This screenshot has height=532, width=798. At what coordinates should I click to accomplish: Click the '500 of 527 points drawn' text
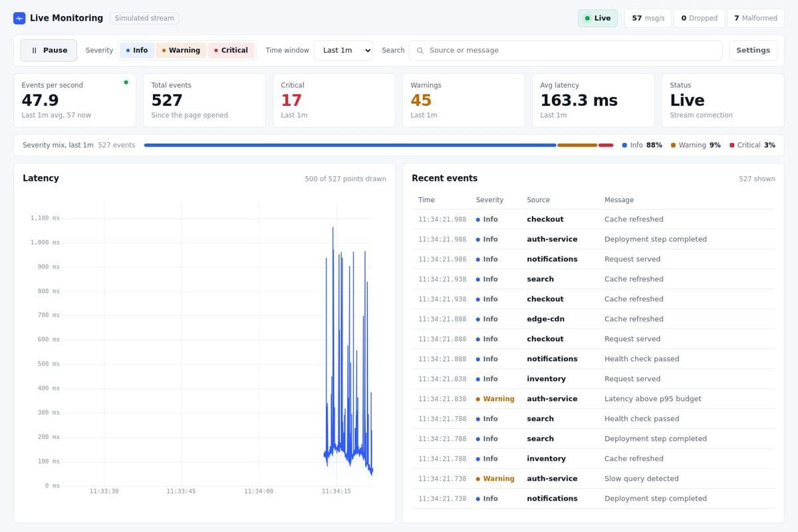pyautogui.click(x=345, y=179)
